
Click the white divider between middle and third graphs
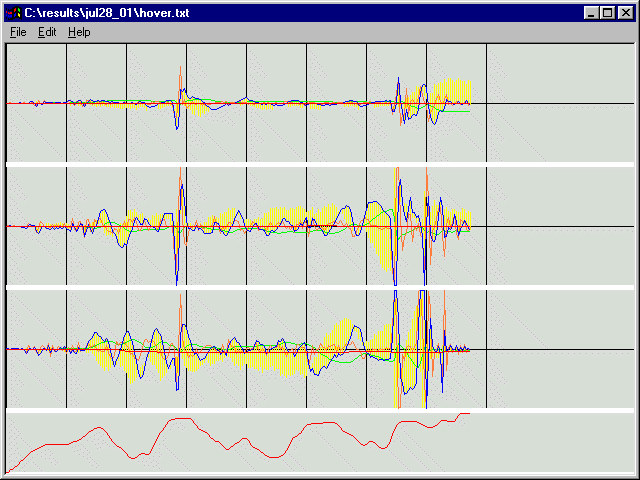coord(320,287)
